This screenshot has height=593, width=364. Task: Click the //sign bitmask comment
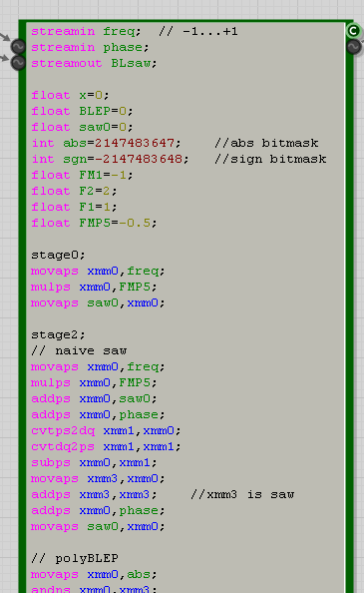(x=270, y=159)
